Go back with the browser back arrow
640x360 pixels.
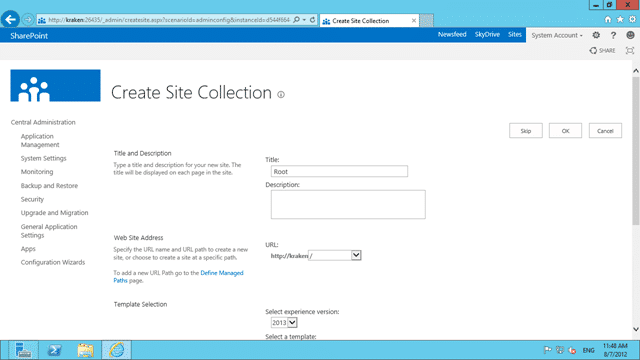(x=10, y=19)
